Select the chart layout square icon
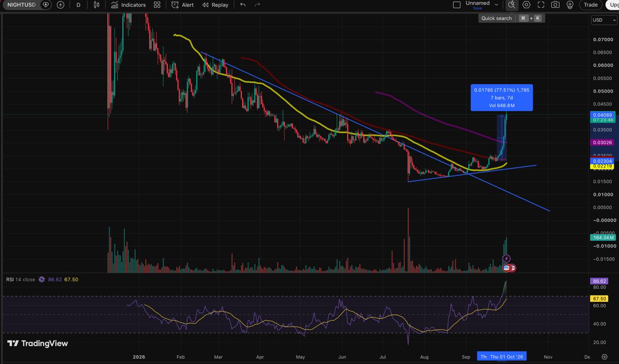Screen dimensions: 619x364 click(x=457, y=5)
